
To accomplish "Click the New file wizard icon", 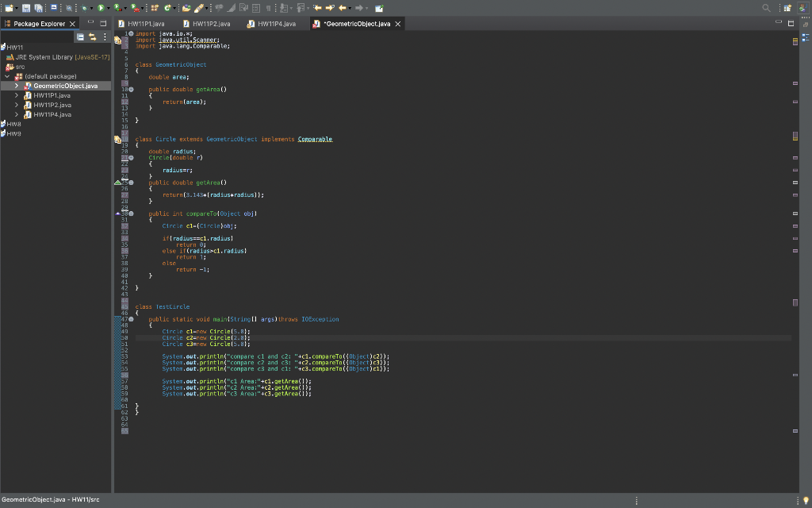I will coord(9,8).
